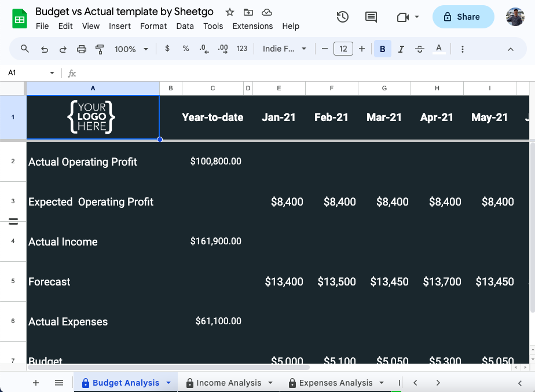Viewport: 535px width, 392px height.
Task: Move document with the folder icon
Action: click(x=248, y=12)
